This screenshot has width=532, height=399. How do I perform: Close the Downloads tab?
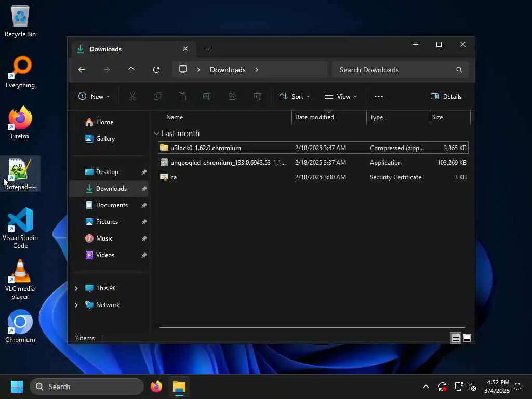point(185,49)
